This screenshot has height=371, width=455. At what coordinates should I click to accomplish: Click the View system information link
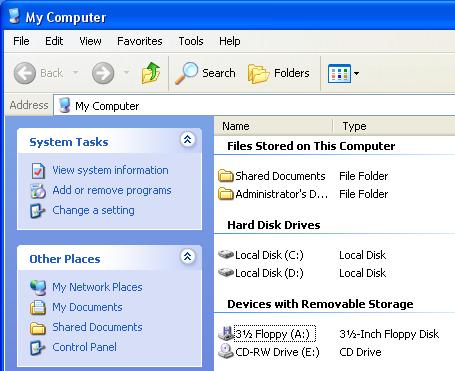110,170
